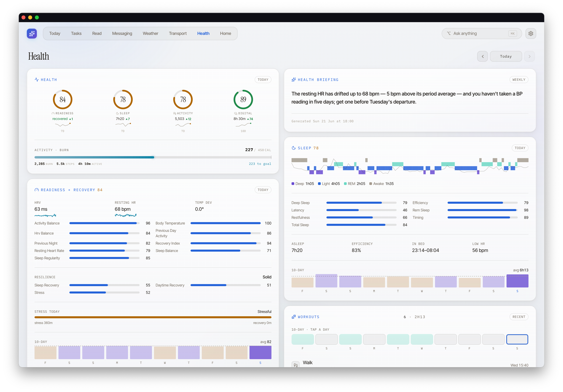Click the '223 to goal' text
The height and width of the screenshot is (392, 563).
260,164
